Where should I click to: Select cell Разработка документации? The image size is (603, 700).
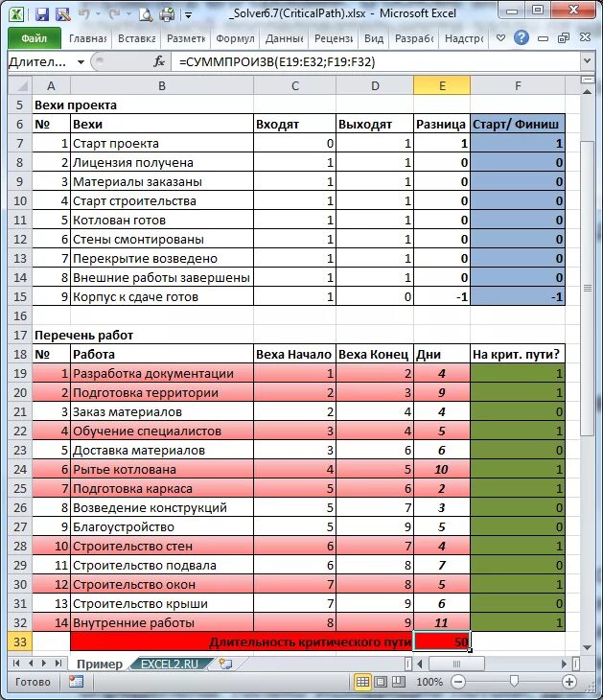click(162, 373)
